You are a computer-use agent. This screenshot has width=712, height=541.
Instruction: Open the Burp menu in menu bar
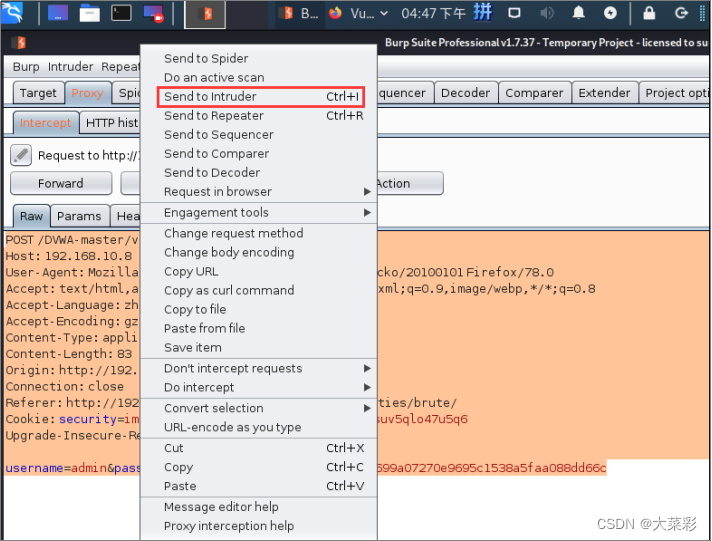click(26, 67)
